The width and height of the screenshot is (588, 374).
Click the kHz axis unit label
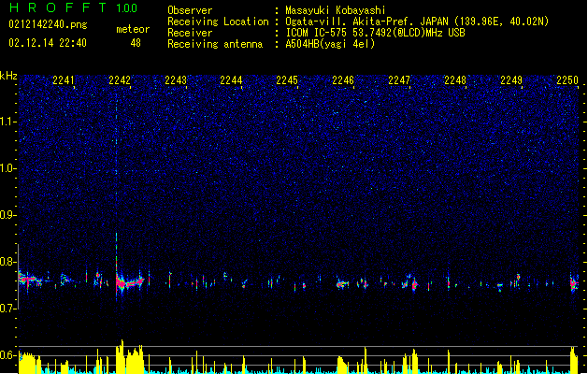[8, 76]
